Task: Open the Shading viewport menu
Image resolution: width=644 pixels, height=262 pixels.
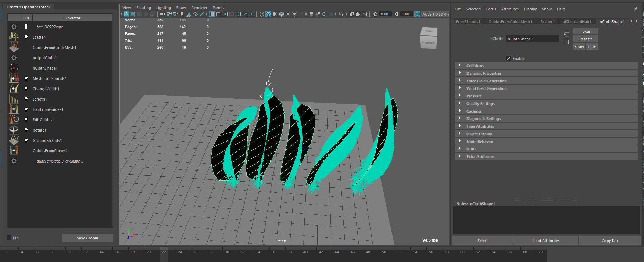Action: (x=143, y=8)
